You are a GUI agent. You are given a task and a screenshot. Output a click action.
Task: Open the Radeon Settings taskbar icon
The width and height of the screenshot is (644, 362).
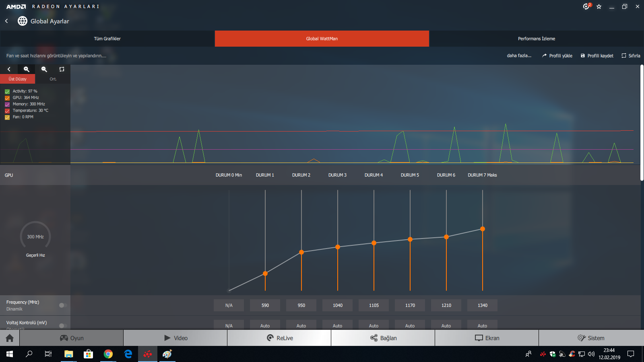coord(148,354)
